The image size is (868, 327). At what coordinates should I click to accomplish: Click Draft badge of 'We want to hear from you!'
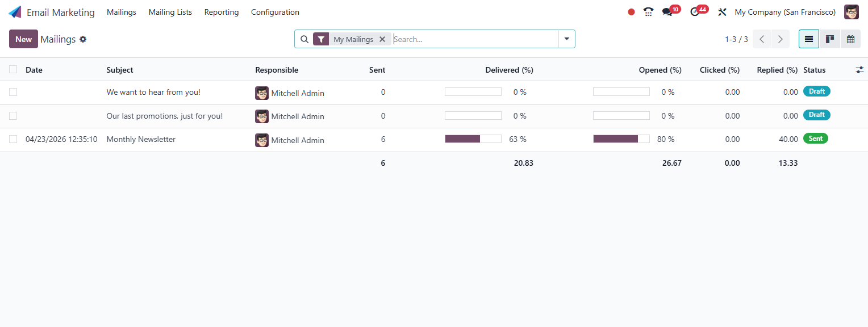[817, 91]
